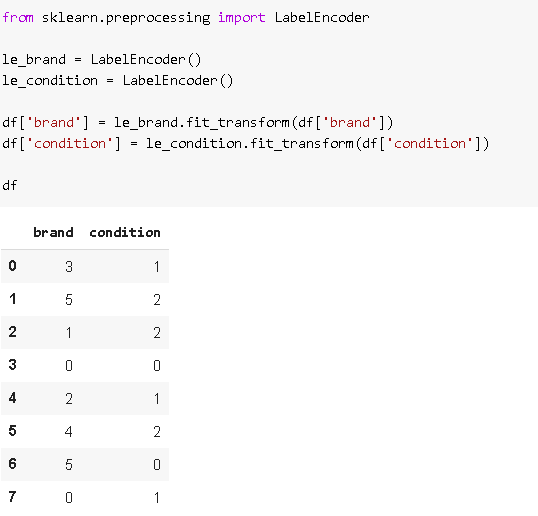
Task: Click the 'brand' column header
Action: (x=53, y=232)
